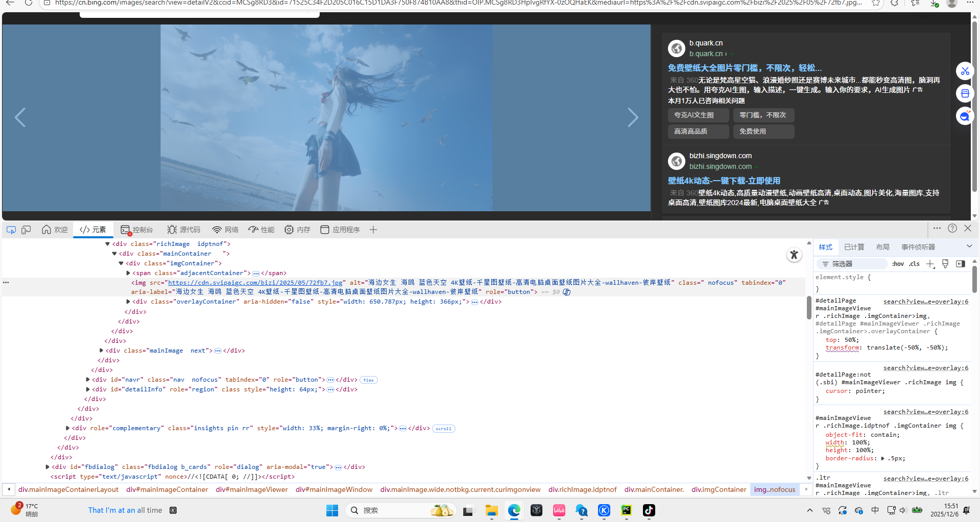Select div.imgContainer in the breadcrumb
Screen dimensions: 980x522
tap(719, 489)
